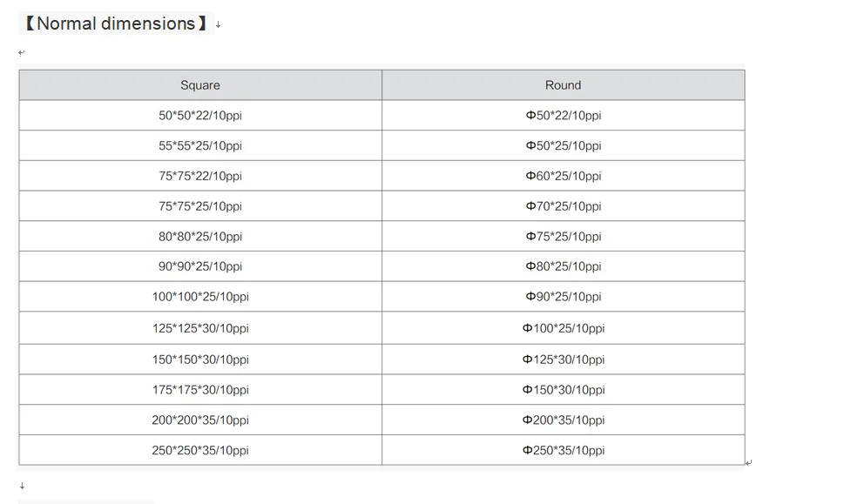The image size is (851, 504).
Task: Click the Φ60*25/10ppi cell
Action: coord(563,176)
